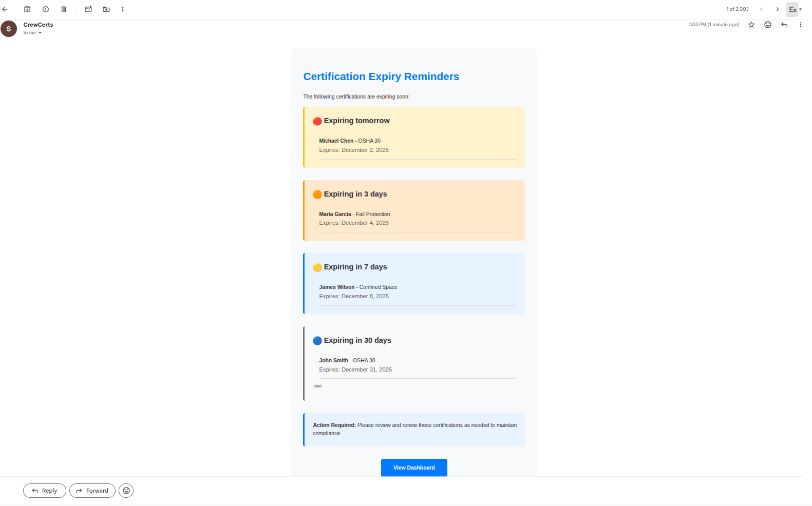
Task: Show trimmed content ellipsis button
Action: (x=318, y=386)
